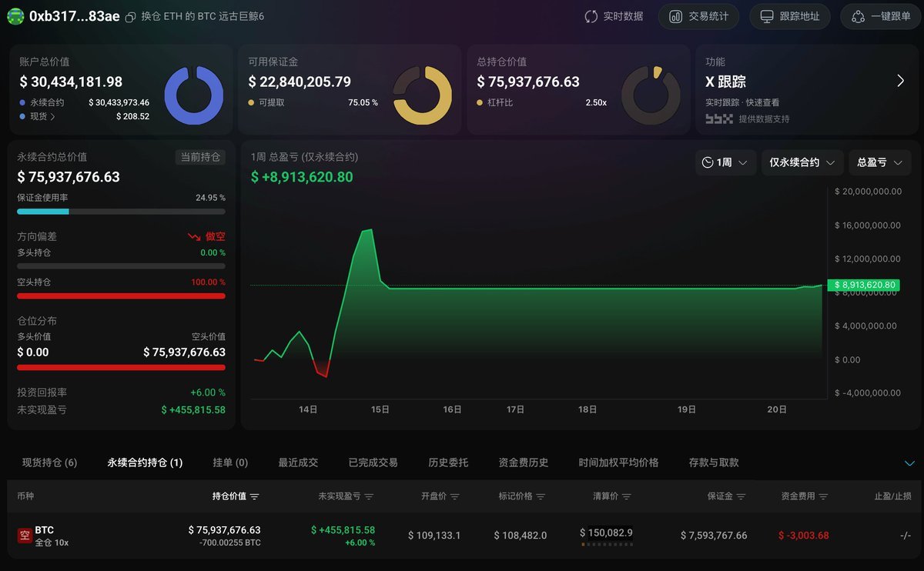Click the 跟踪地址 button
The image size is (924, 571).
click(789, 16)
